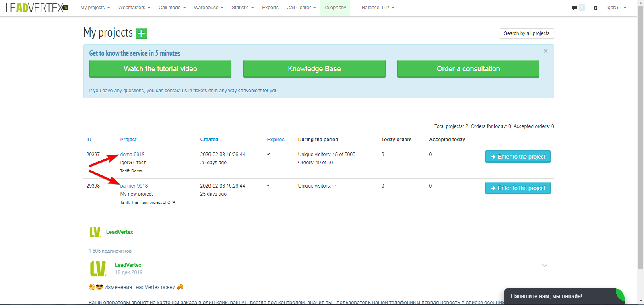The height and width of the screenshot is (305, 644).
Task: Click the vertical page scrollbar
Action: tap(640, 137)
